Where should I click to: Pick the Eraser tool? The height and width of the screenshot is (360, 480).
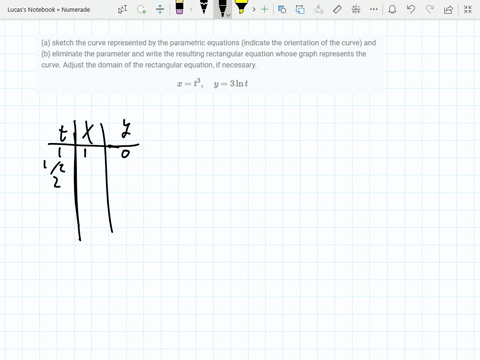pos(179,8)
